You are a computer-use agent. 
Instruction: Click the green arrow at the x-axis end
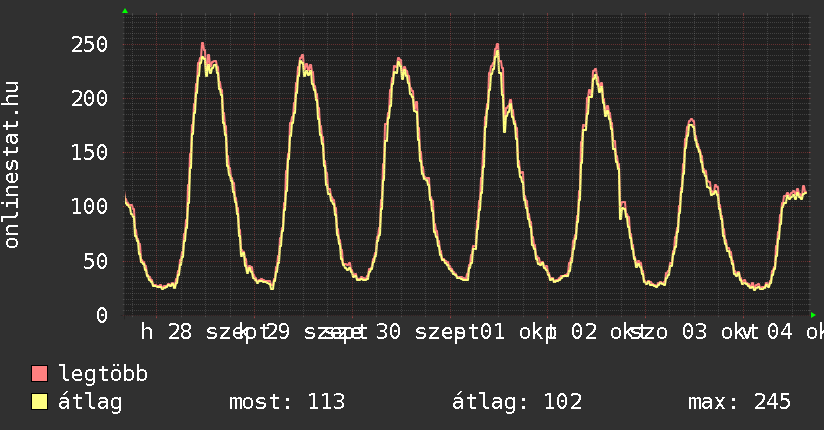tap(813, 315)
